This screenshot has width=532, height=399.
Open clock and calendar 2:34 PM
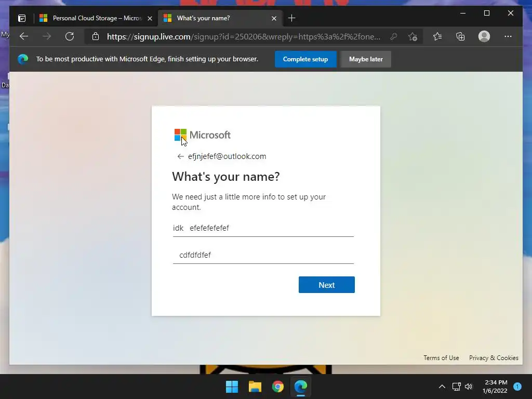495,387
